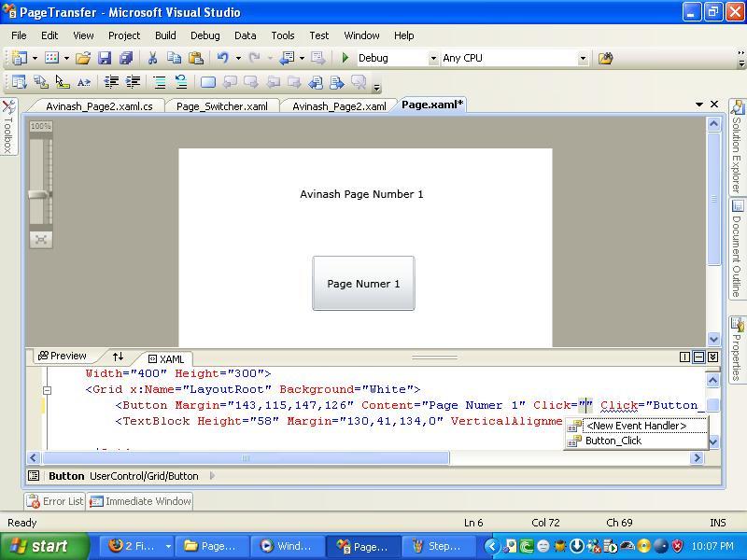Viewport: 747px width, 560px height.
Task: Click the Open File folder icon
Action: pyautogui.click(x=83, y=58)
